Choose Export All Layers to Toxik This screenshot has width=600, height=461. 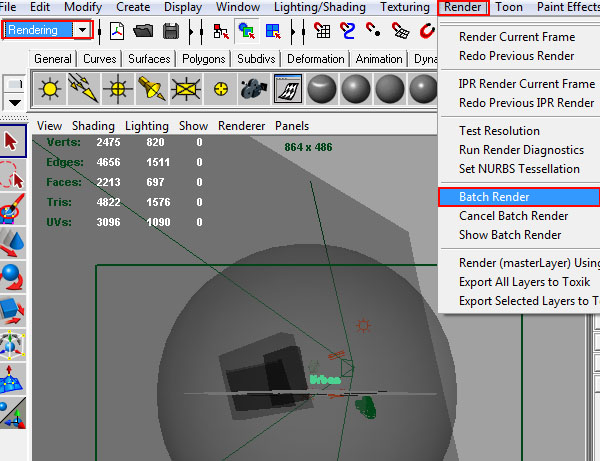pyautogui.click(x=524, y=282)
